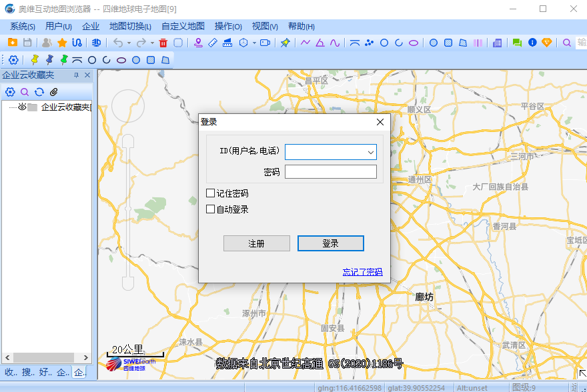Viewport: 587px width, 392px height.
Task: Check the 记住密码 checkbox
Action: pyautogui.click(x=211, y=193)
